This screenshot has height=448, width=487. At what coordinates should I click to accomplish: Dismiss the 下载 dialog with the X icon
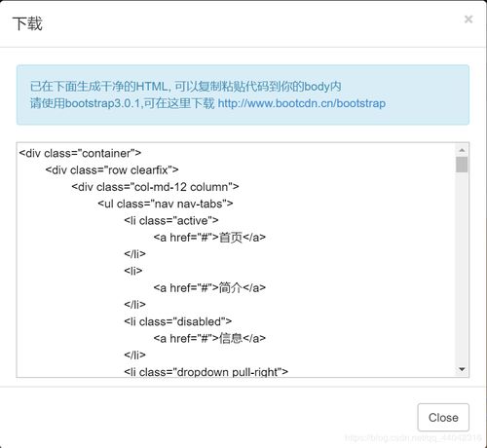(468, 19)
